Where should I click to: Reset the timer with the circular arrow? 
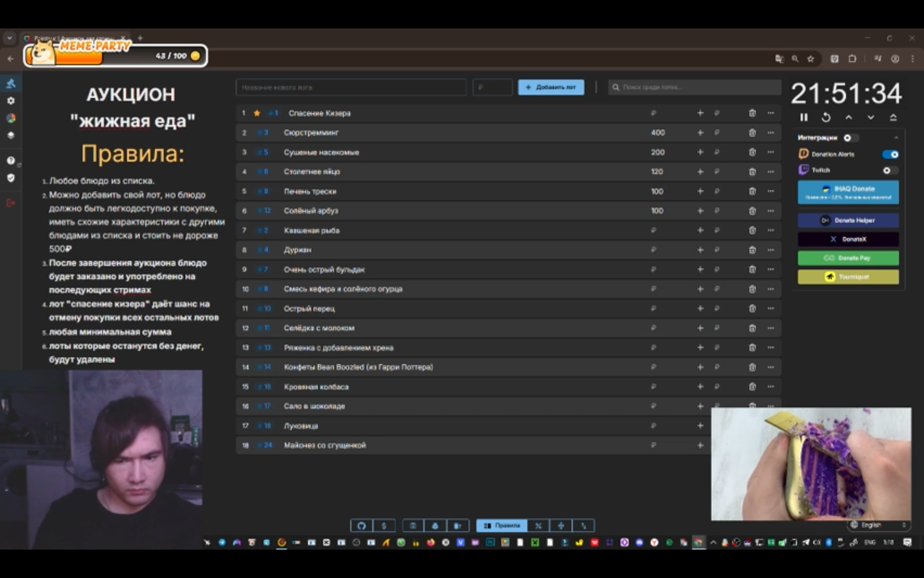[x=826, y=118]
